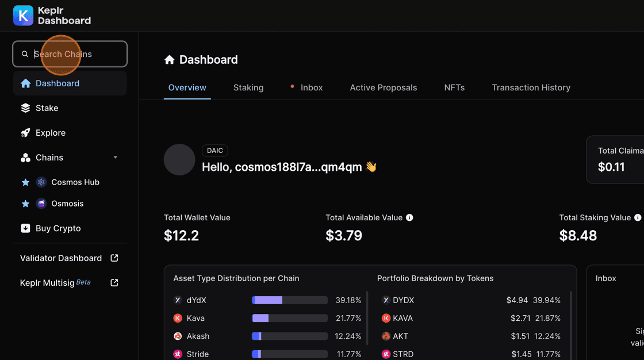
Task: Click the Keplr logo icon
Action: click(x=24, y=16)
